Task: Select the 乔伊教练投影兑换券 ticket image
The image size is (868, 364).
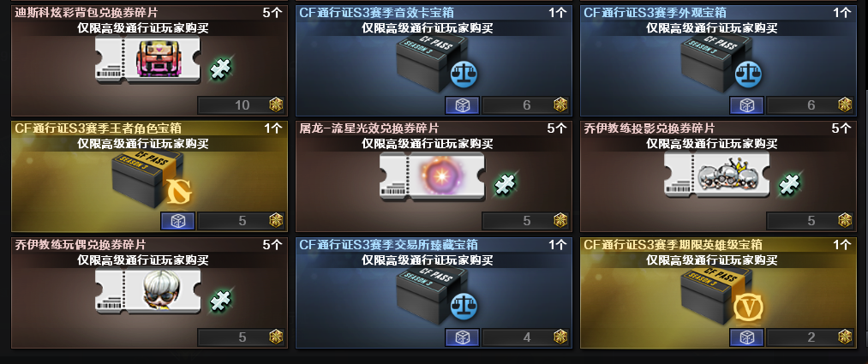Action: coord(717,175)
